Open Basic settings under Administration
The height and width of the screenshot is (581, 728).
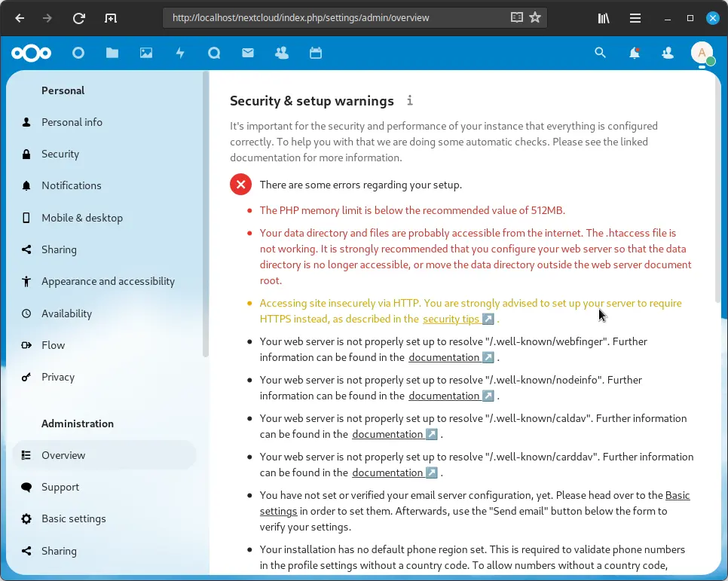pos(73,518)
